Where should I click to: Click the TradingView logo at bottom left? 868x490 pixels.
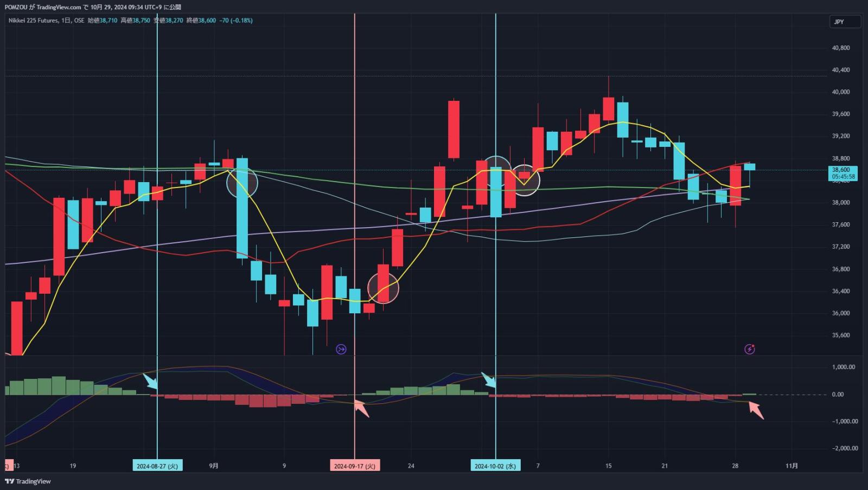28,481
